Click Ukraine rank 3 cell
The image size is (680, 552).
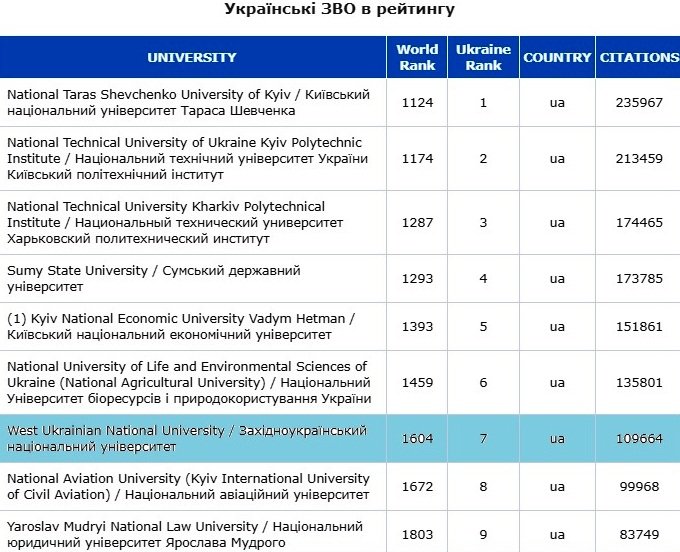(483, 223)
